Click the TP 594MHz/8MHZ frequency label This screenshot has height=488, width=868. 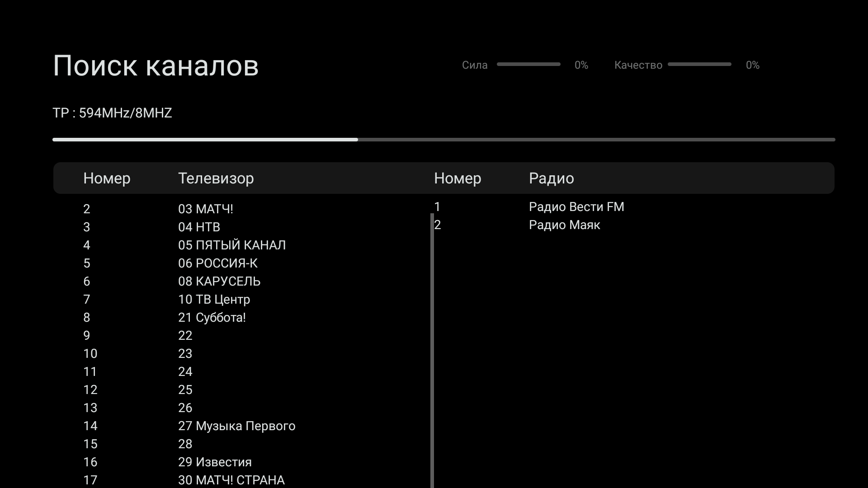tap(112, 113)
